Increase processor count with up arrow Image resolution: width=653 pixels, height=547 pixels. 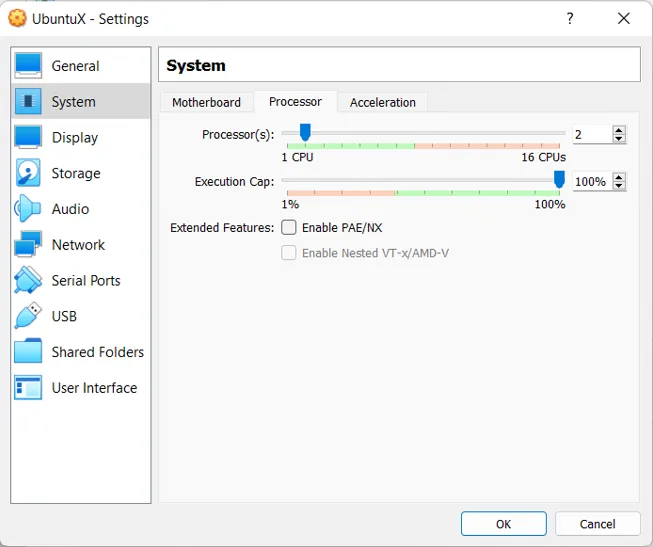point(619,130)
